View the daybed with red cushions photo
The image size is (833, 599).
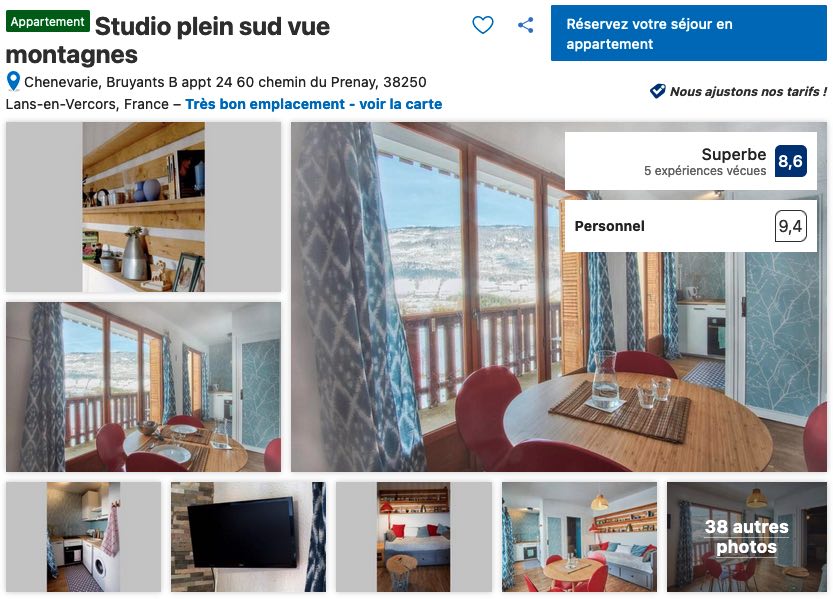413,536
